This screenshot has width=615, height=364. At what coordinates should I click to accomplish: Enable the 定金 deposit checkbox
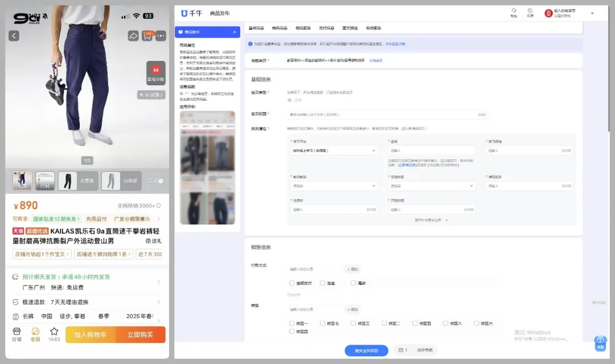click(321, 283)
